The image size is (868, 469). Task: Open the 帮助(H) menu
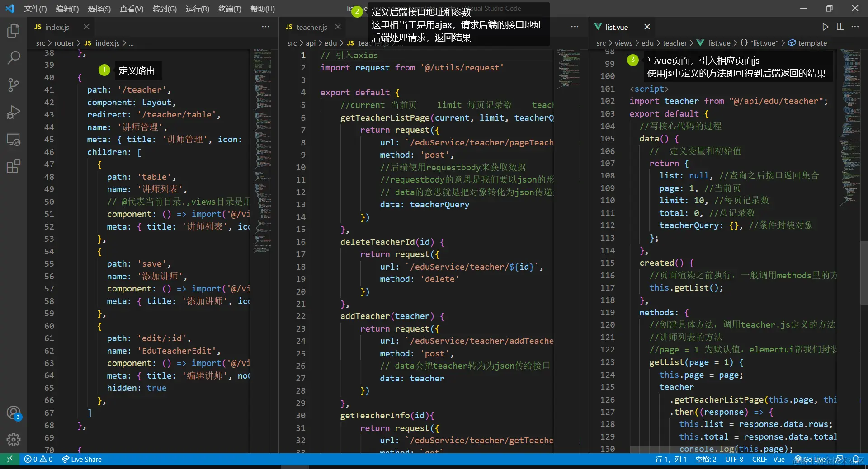pyautogui.click(x=263, y=9)
